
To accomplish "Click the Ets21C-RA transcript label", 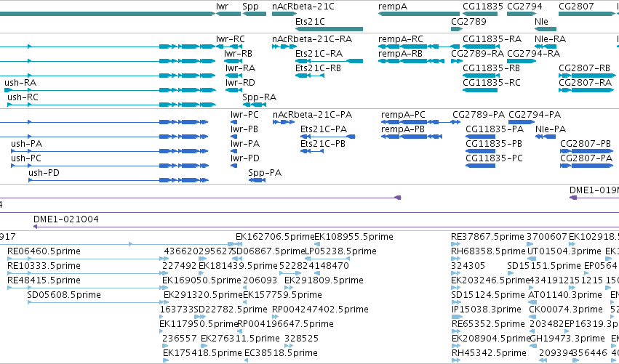I will tap(319, 54).
